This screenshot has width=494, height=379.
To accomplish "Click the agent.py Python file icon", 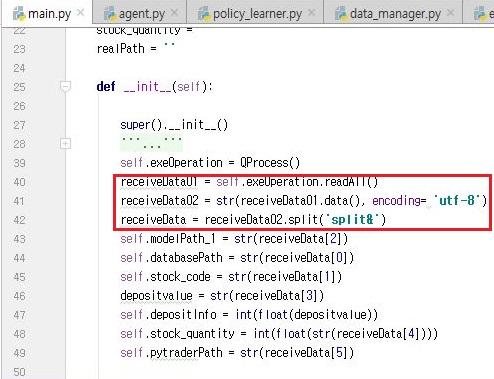I will (110, 14).
